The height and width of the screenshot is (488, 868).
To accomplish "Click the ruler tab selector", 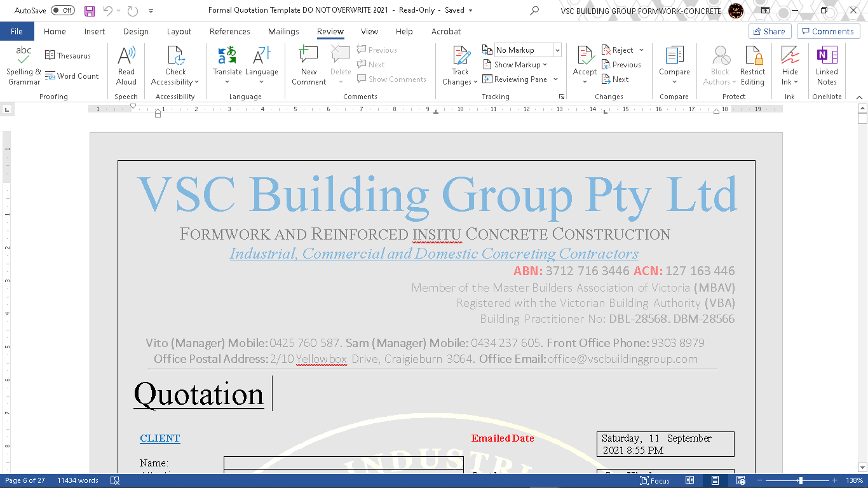I will 7,109.
